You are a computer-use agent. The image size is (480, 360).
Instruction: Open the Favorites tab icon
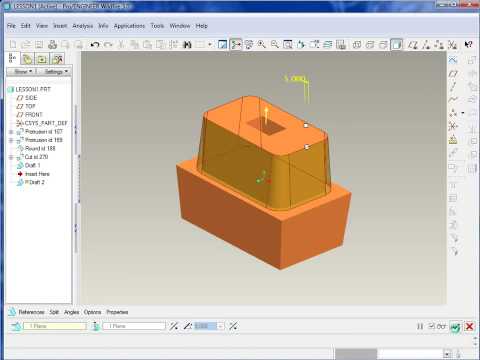42,59
